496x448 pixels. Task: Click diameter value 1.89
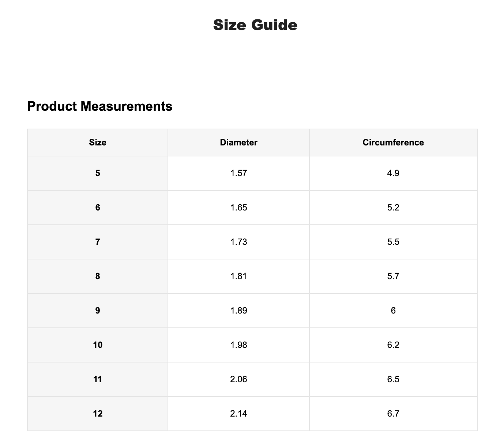tap(238, 311)
